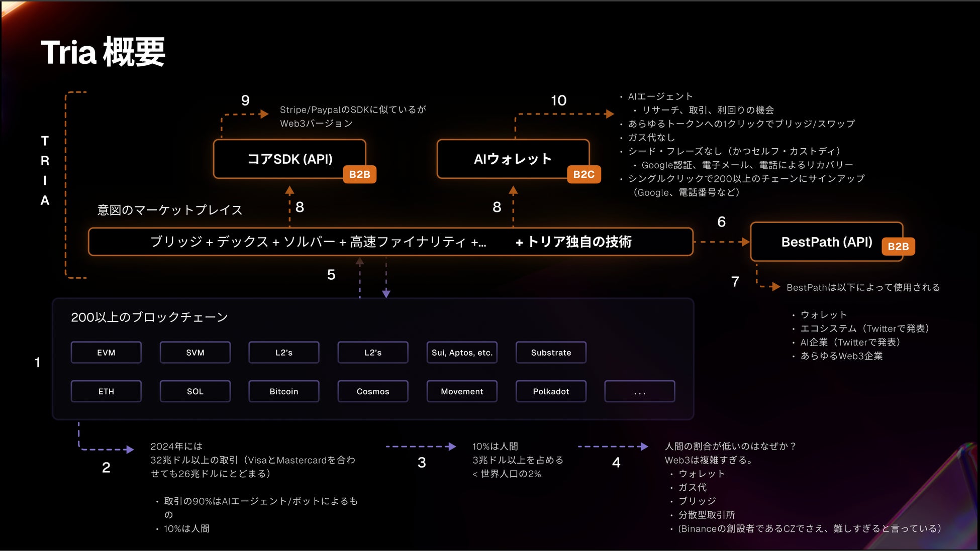
Task: Click the Tria 概要 title
Action: (103, 52)
